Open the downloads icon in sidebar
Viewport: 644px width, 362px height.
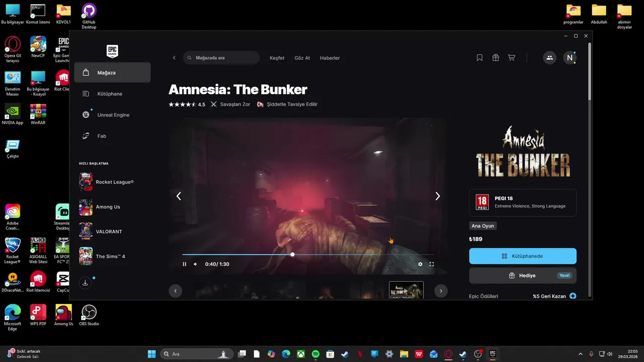[86, 283]
